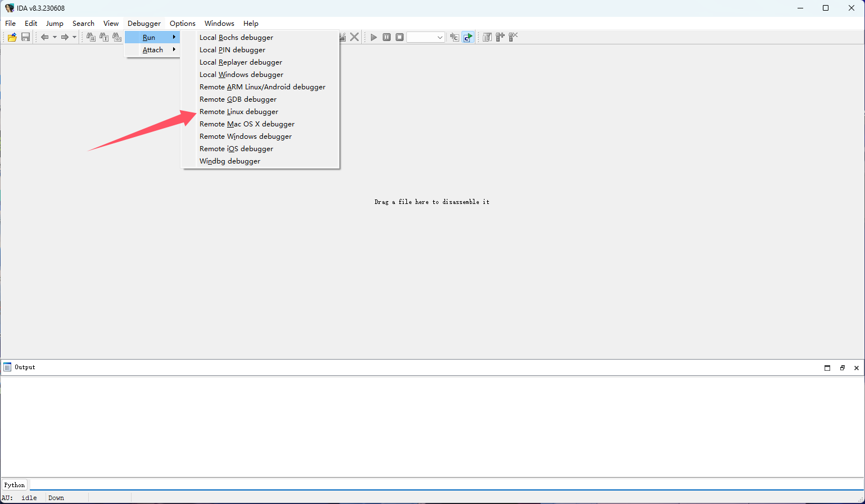Undock the Output panel
This screenshot has width=865, height=504.
pos(842,367)
